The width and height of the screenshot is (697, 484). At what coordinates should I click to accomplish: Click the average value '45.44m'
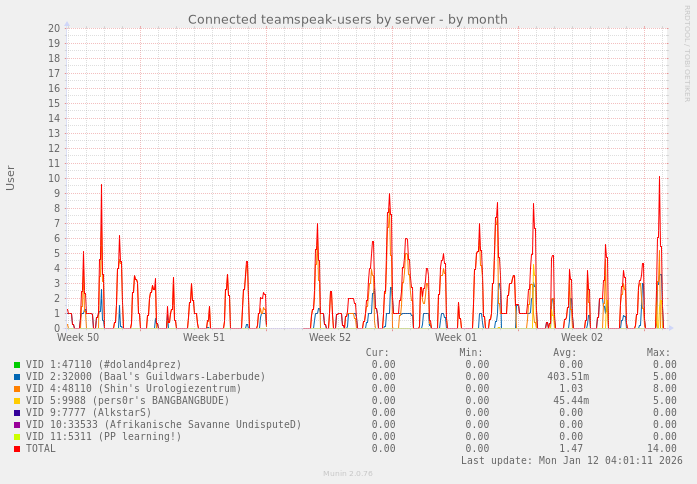coord(571,401)
